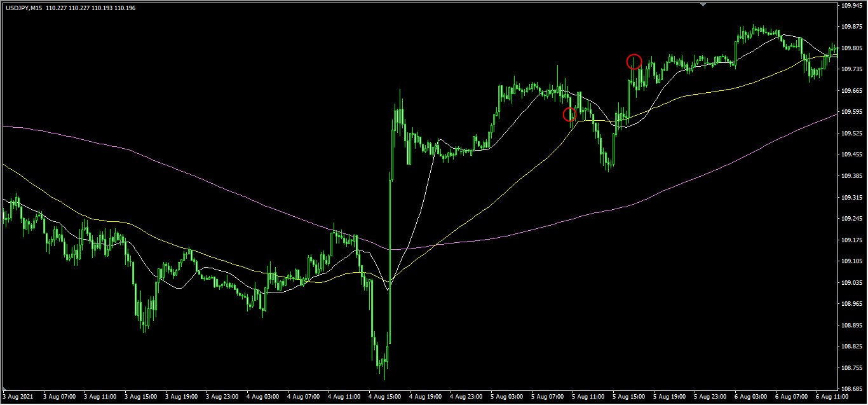
Task: Click the 109.805 price scale label
Action: click(x=851, y=48)
